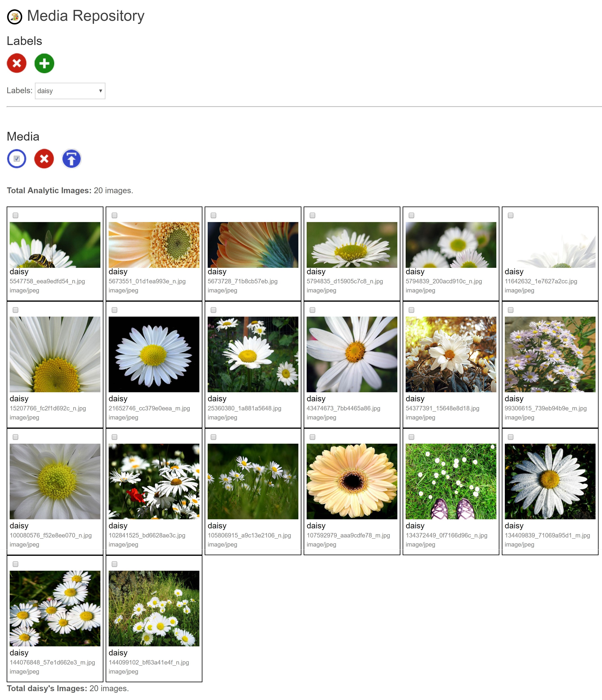This screenshot has height=700, width=602.
Task: Open thumbnail of 54377391_15648e8d18.jpg
Action: (x=451, y=354)
